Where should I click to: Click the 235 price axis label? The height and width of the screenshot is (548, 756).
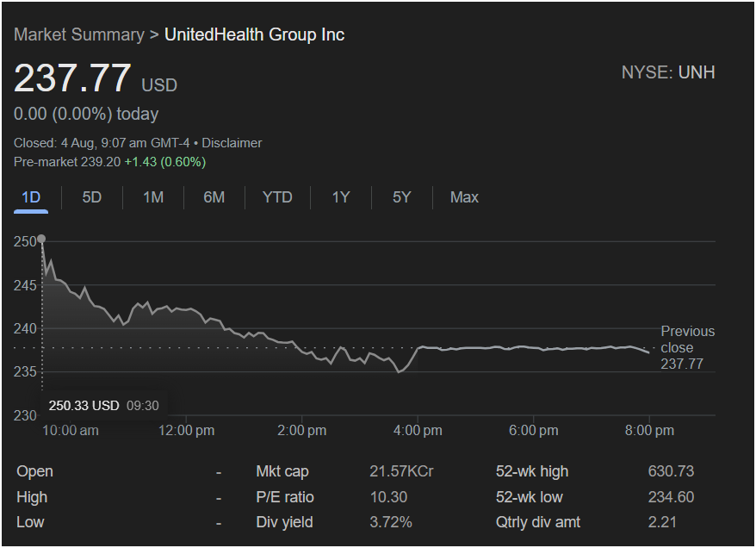25,372
